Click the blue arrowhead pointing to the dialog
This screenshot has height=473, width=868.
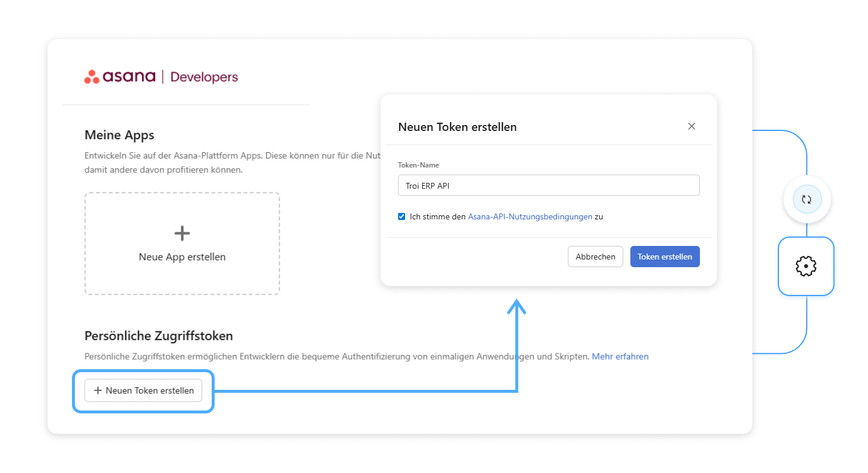click(517, 307)
